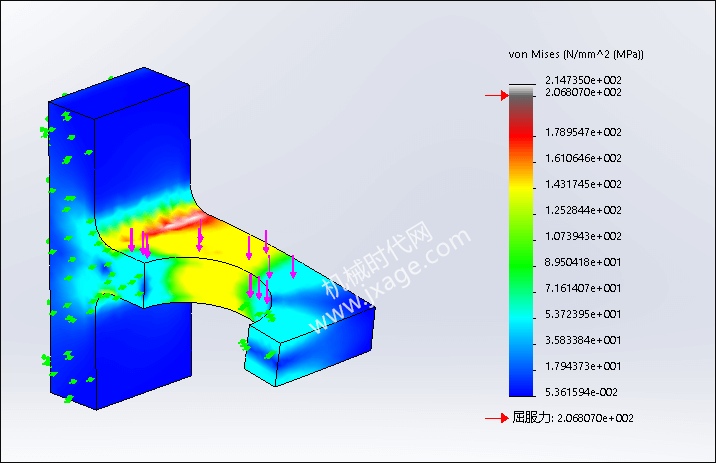Select the minimum value 5.361594e-002

coord(581,392)
